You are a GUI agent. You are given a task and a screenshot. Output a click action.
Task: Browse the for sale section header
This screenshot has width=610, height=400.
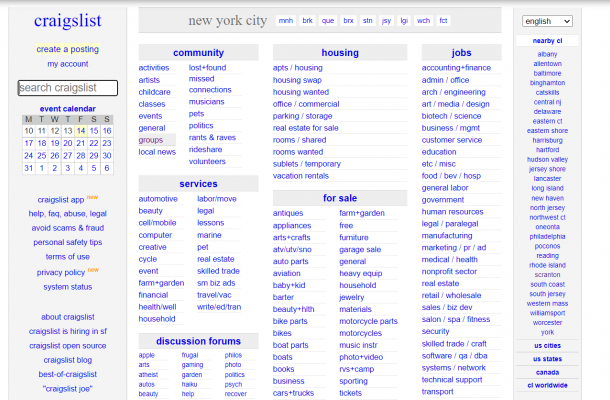pyautogui.click(x=340, y=198)
